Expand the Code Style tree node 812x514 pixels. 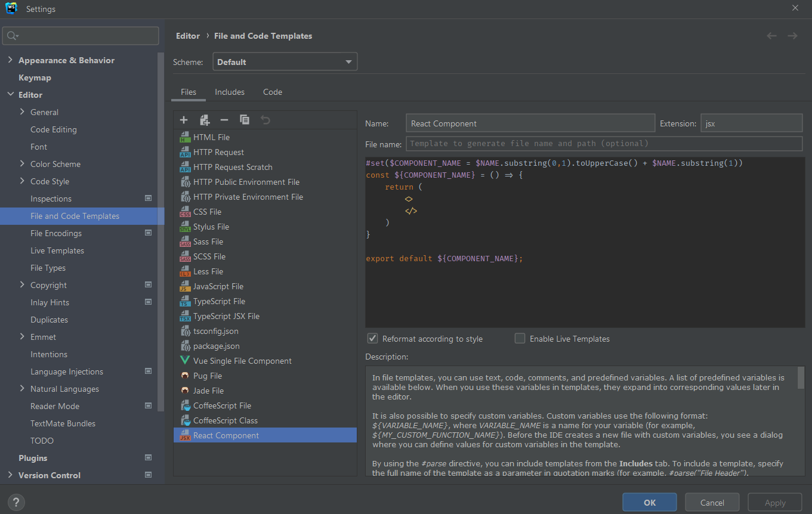[x=22, y=181]
